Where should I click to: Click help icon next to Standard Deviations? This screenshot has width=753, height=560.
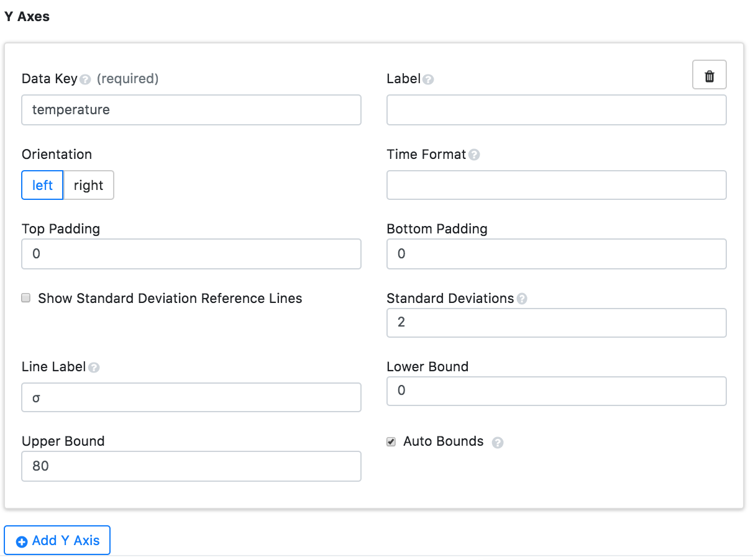[522, 299]
